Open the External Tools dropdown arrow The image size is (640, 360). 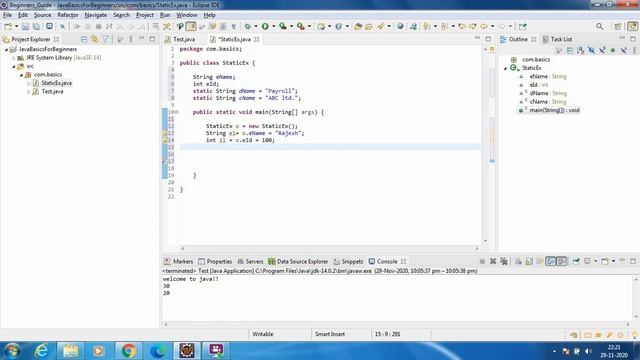click(x=309, y=27)
